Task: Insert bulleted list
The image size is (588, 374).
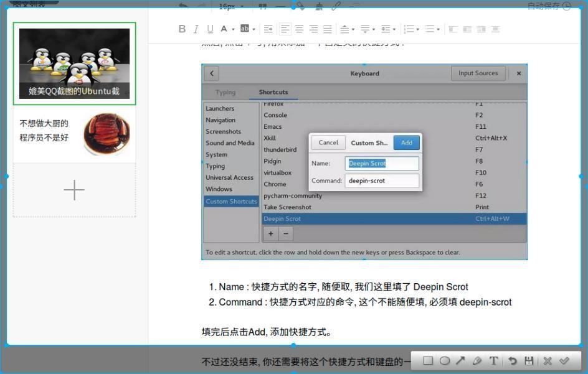Action: tap(430, 29)
